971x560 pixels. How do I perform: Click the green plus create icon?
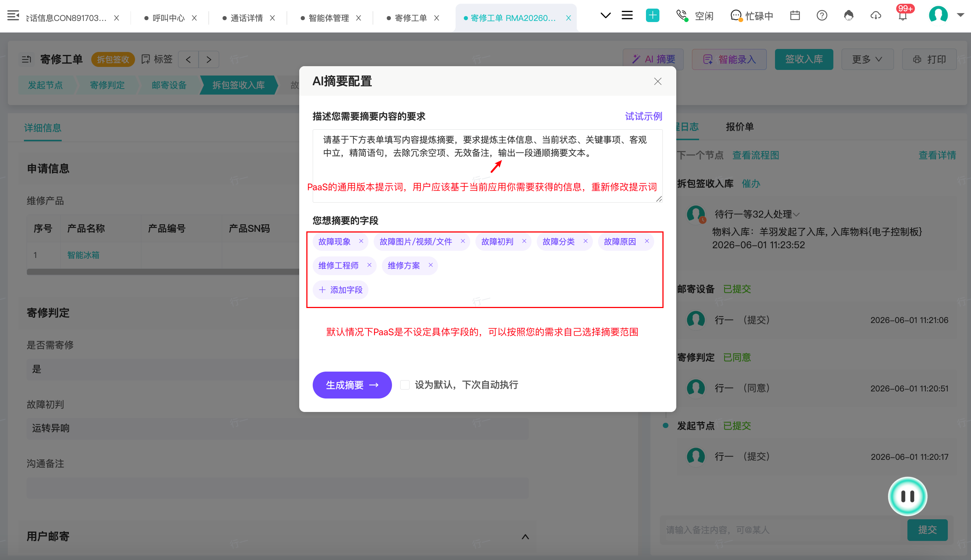pyautogui.click(x=652, y=15)
